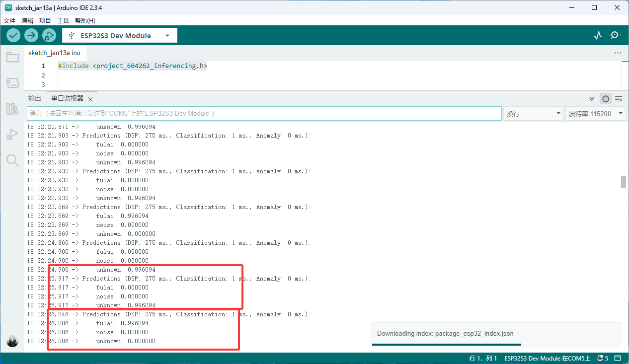This screenshot has height=364, width=629.
Task: Start the debugger with the Debug button
Action: (x=49, y=35)
